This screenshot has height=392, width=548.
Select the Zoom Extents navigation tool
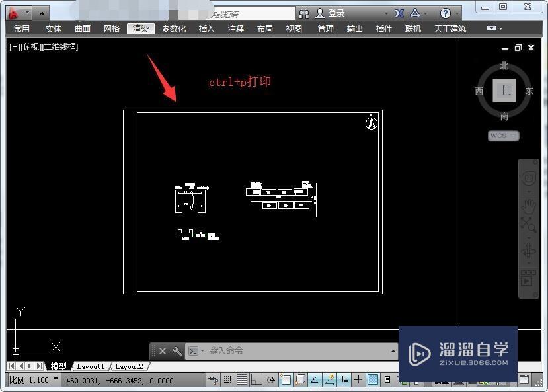click(x=528, y=225)
